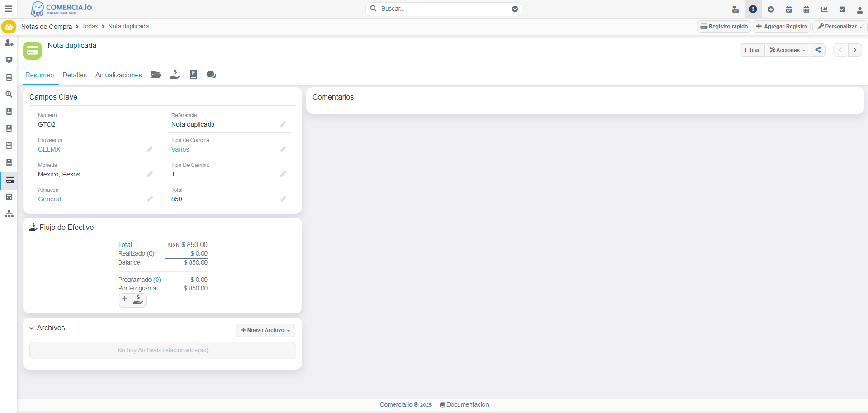
Task: Click the Numero value GTO2
Action: 47,124
